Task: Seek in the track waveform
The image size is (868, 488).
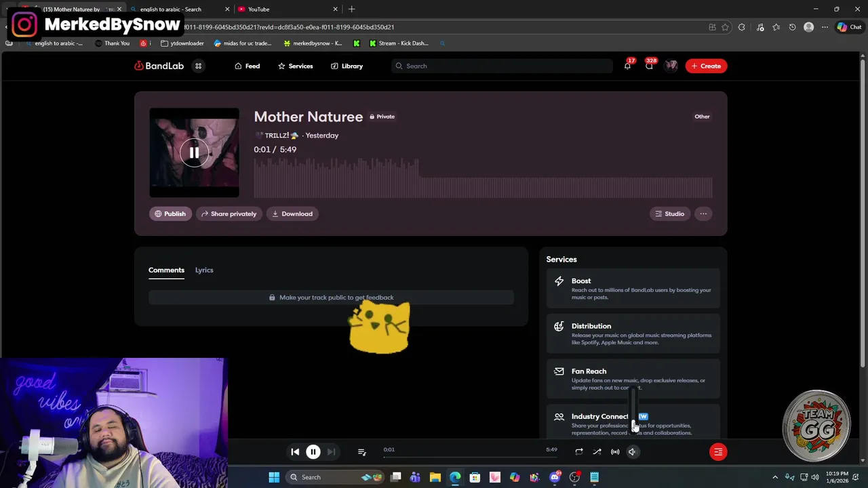Action: (x=483, y=178)
